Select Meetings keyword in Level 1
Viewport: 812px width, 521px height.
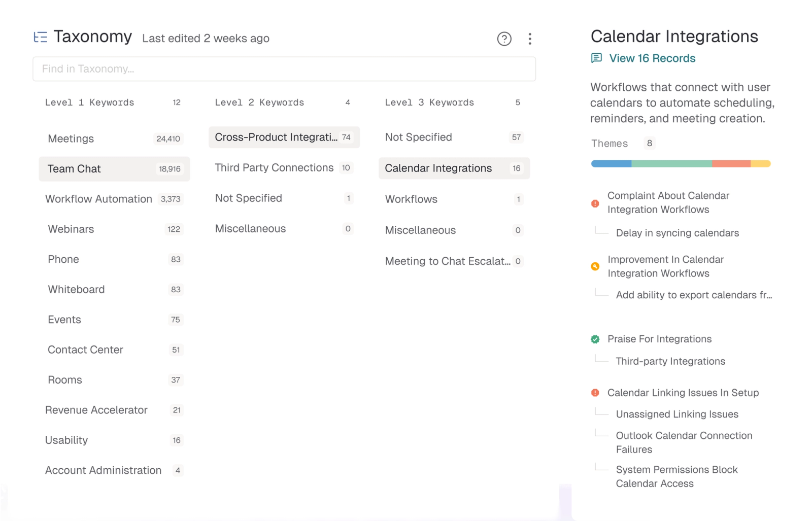pos(114,138)
